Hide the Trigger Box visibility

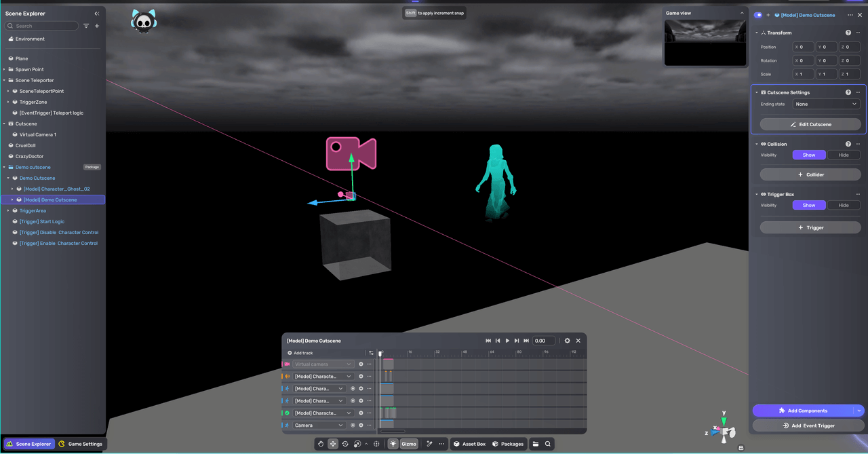[843, 205]
